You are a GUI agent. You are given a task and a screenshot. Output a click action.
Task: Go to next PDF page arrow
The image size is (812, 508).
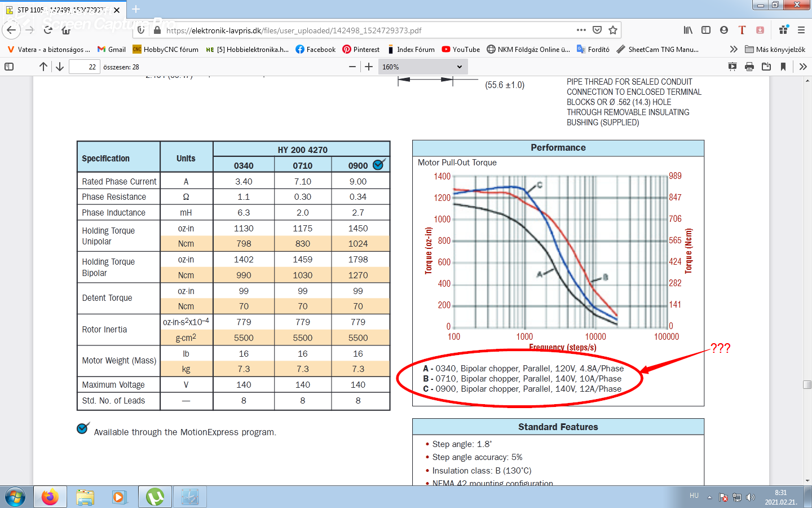pos(60,67)
